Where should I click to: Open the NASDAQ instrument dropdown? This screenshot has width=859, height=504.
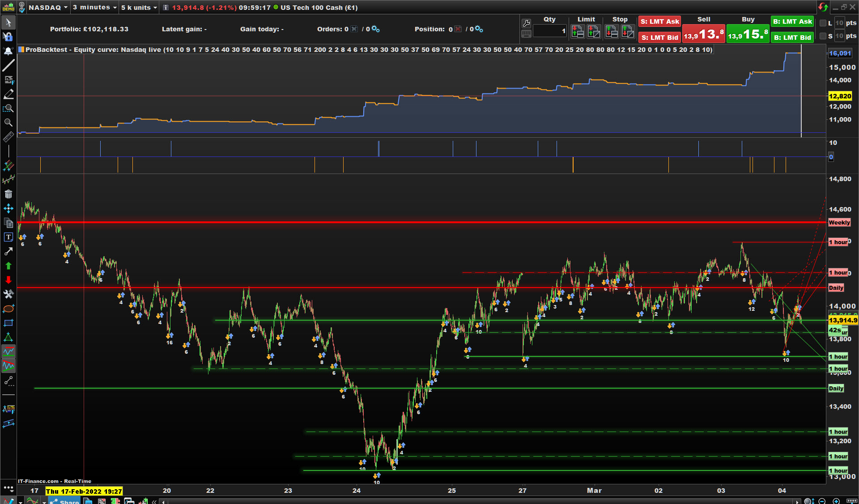[48, 7]
